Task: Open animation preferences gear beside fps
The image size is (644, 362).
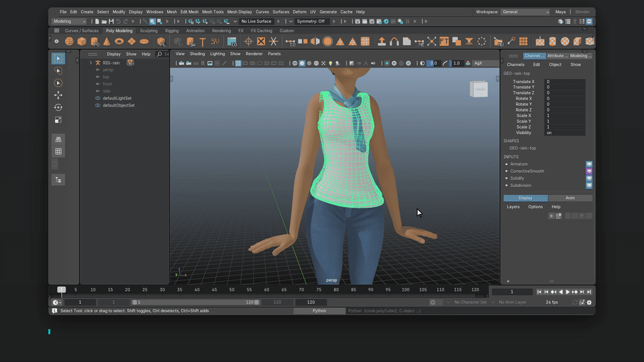Action: (589, 302)
